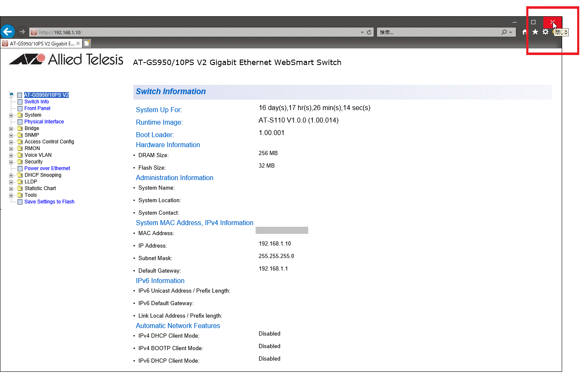Viewport: 588px width, 376px height.
Task: Click the Switch Information heading
Action: [171, 92]
